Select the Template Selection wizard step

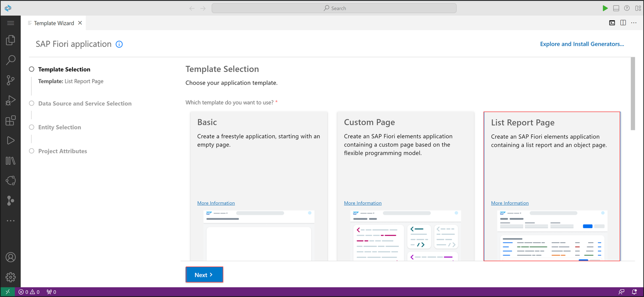click(64, 69)
